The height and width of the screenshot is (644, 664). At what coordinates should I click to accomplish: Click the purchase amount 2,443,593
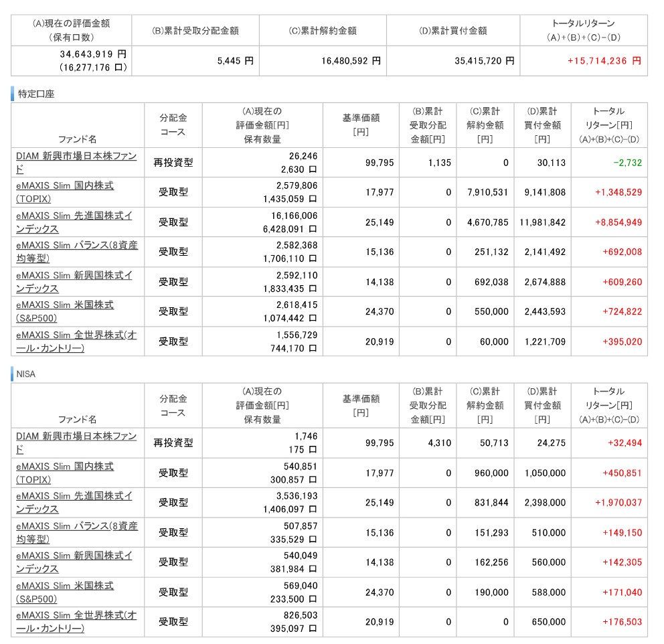545,312
